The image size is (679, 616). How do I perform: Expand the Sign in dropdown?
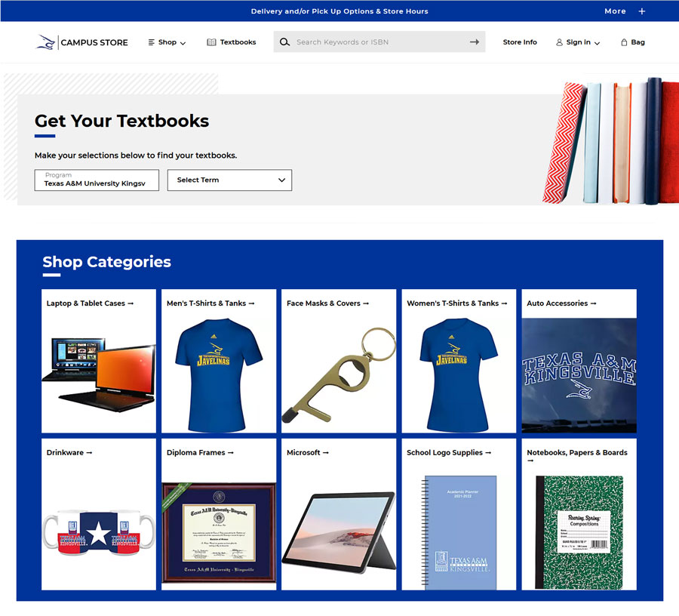pyautogui.click(x=578, y=42)
